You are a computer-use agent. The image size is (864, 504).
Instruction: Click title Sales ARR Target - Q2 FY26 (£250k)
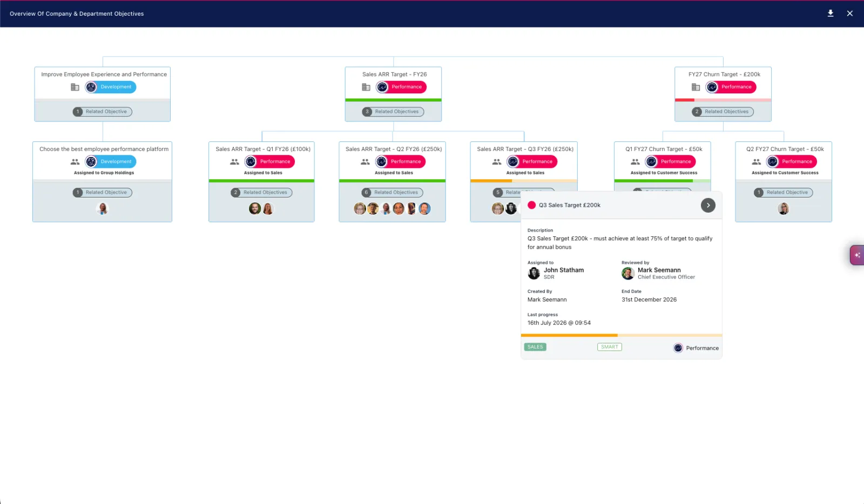tap(394, 149)
